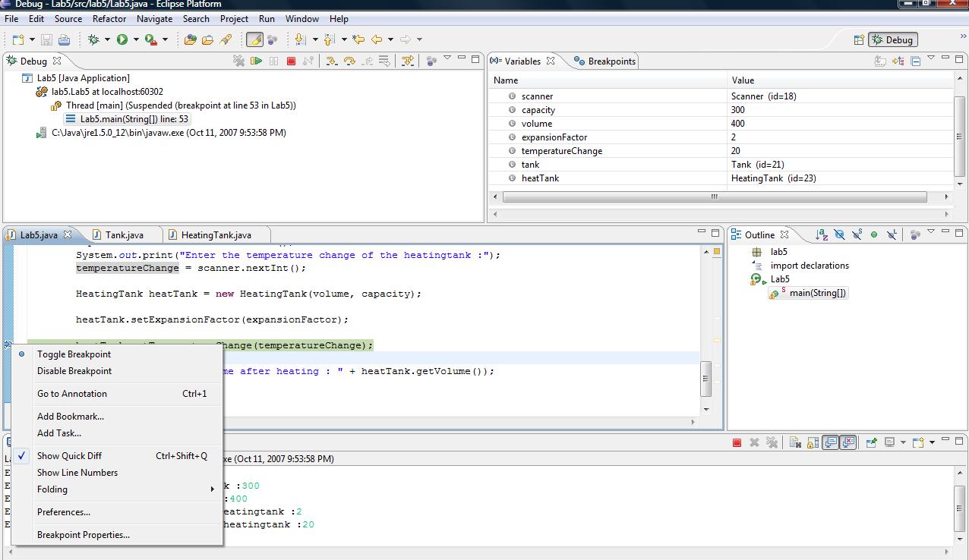This screenshot has width=969, height=560.
Task: Toggle the Scroll Lock button in the console
Action: click(813, 442)
